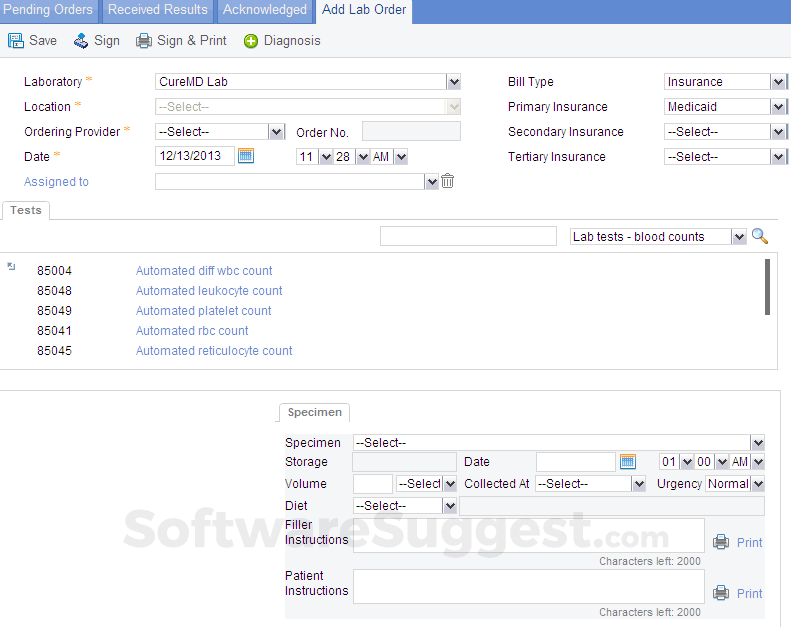Open the Bill Type dropdown
Screen dimensions: 791x627
point(778,82)
